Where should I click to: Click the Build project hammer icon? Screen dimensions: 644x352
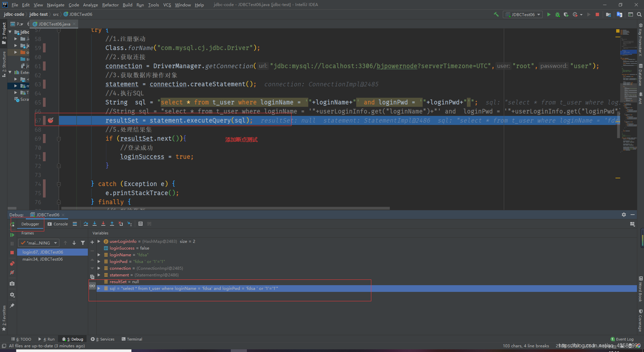click(x=496, y=14)
